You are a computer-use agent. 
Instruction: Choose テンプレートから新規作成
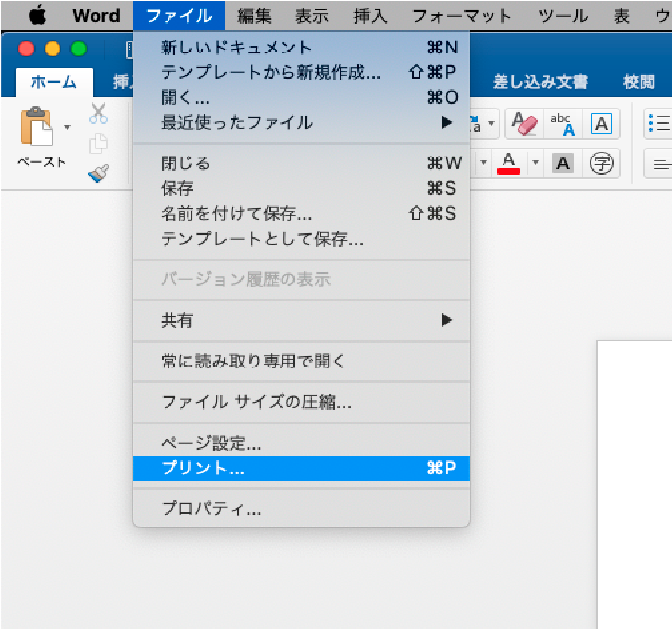coord(301,72)
